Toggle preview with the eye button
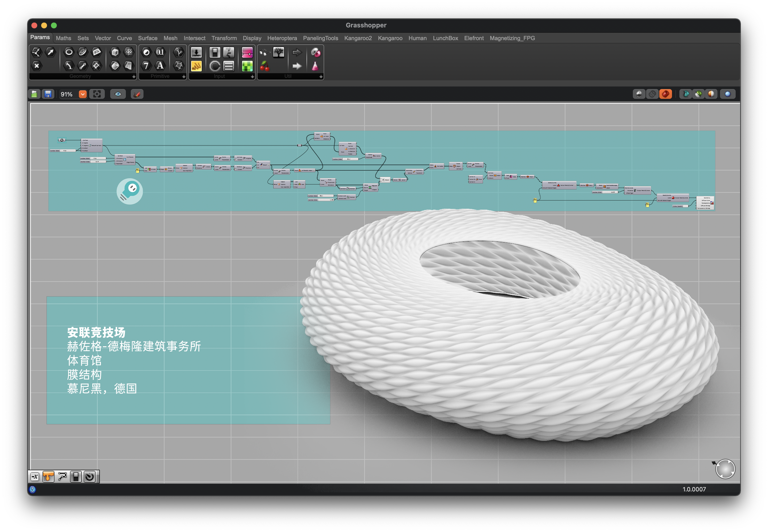This screenshot has width=768, height=532. pos(118,94)
